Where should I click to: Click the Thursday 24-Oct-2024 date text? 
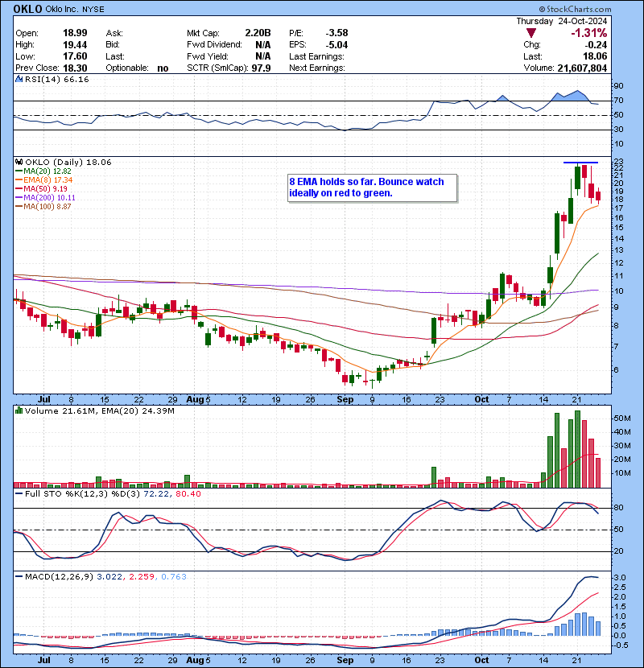pos(562,21)
